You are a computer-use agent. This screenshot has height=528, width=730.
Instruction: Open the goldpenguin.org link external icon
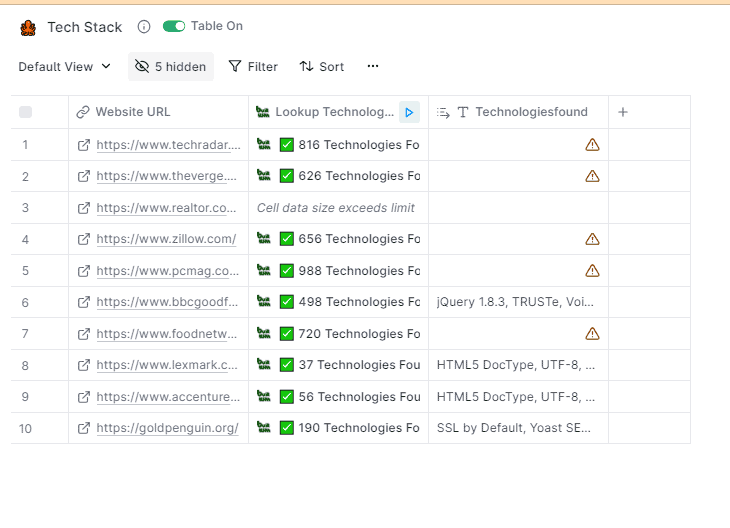tap(84, 428)
